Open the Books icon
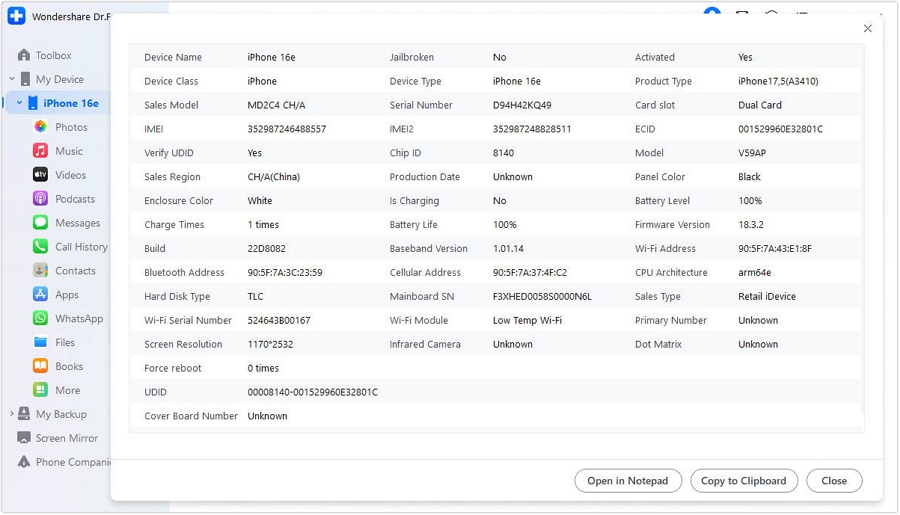 pyautogui.click(x=40, y=366)
